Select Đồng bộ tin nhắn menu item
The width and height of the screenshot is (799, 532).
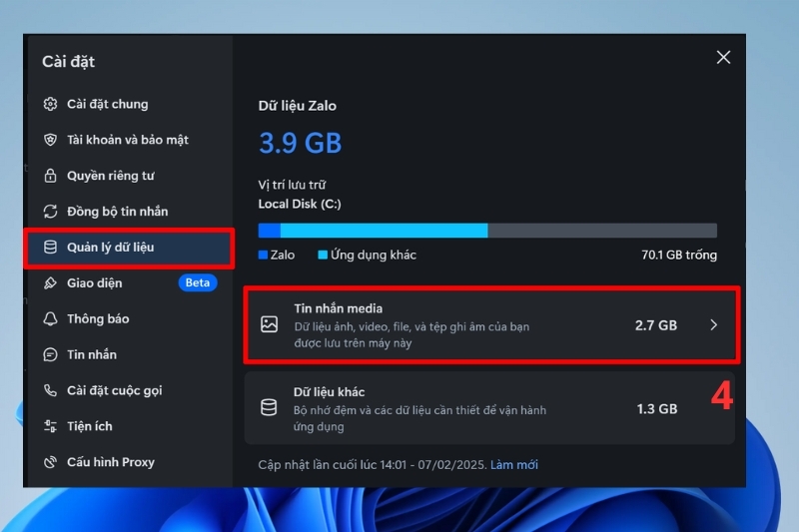[129, 212]
